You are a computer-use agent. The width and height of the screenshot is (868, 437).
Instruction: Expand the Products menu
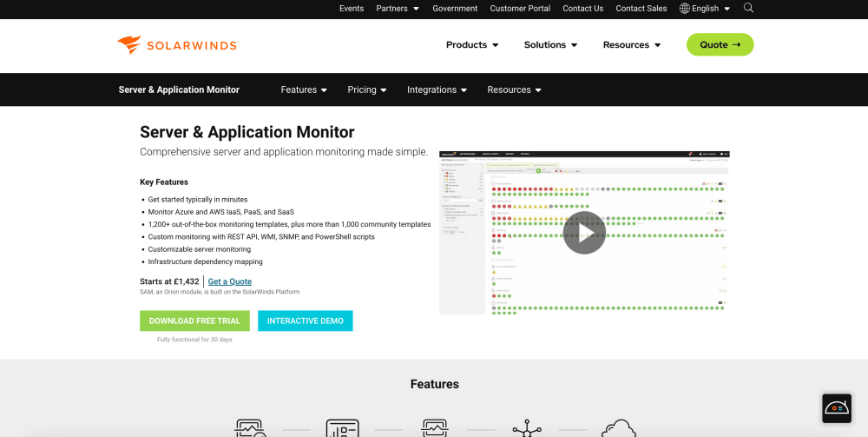point(472,45)
